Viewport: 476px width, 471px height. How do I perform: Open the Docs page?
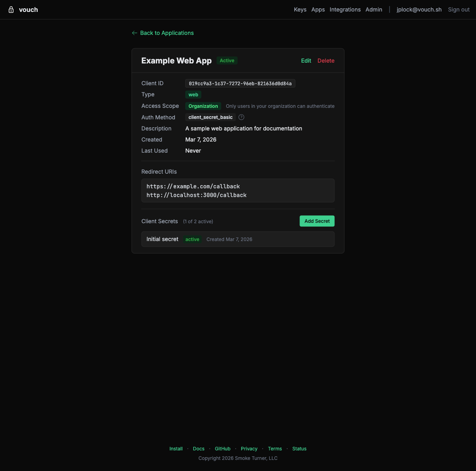tap(198, 448)
